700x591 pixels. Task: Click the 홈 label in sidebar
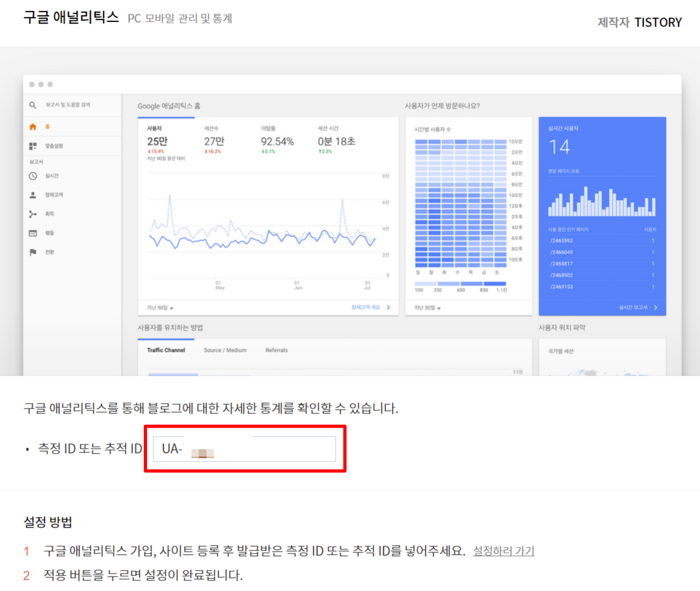coord(48,127)
